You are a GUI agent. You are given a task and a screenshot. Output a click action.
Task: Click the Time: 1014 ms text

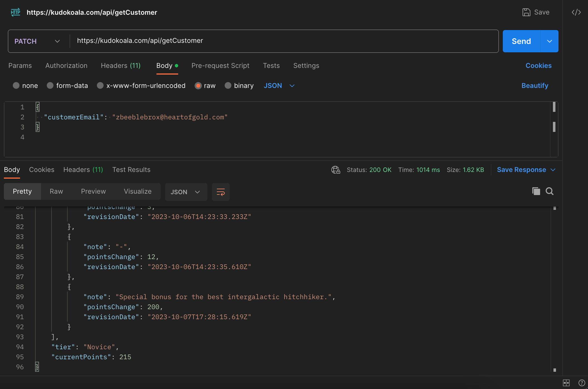click(419, 170)
